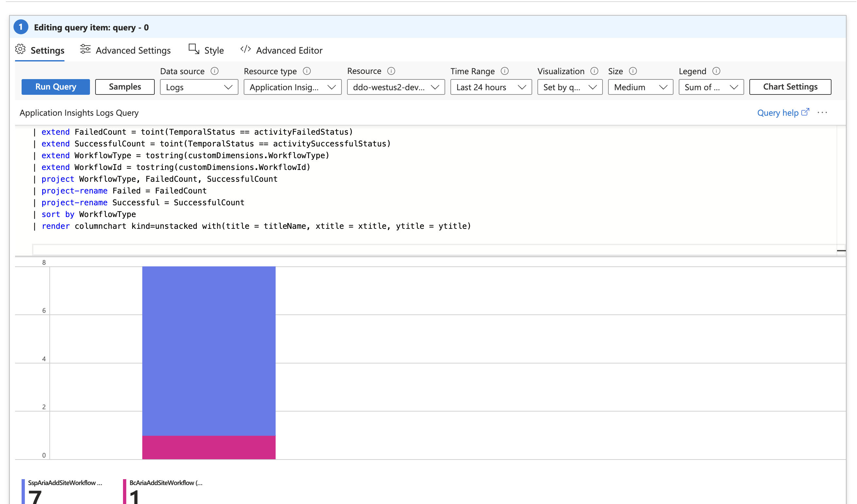Image resolution: width=857 pixels, height=504 pixels.
Task: Click the Visualization info icon
Action: point(594,71)
